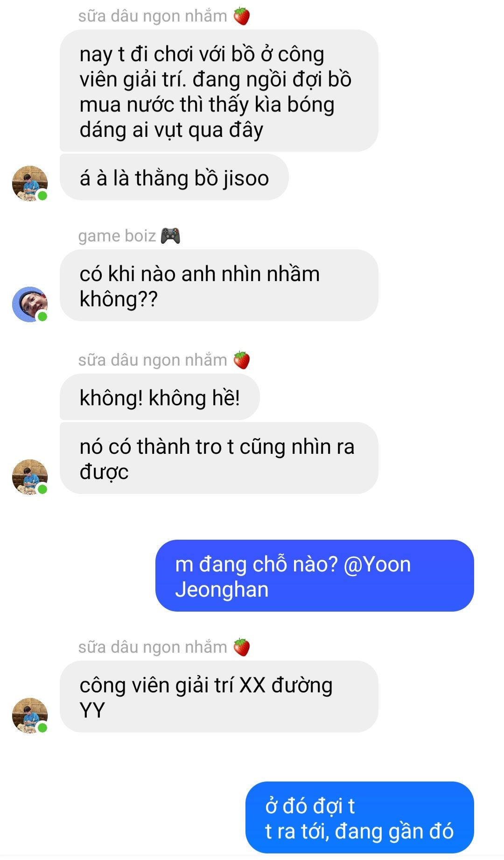Click sender name 'game boiz'
This screenshot has width=504, height=860.
click(x=117, y=236)
